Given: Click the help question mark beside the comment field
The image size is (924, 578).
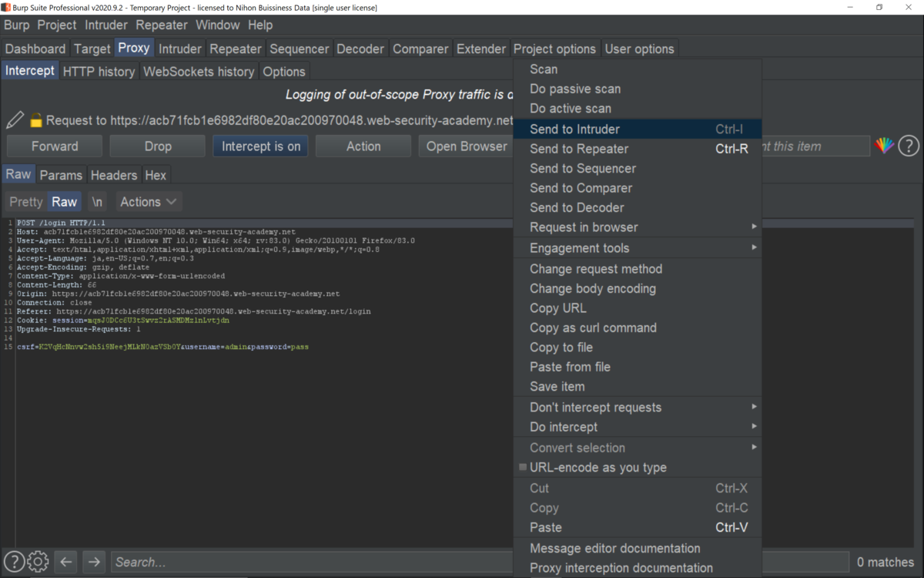Looking at the screenshot, I should [x=909, y=145].
